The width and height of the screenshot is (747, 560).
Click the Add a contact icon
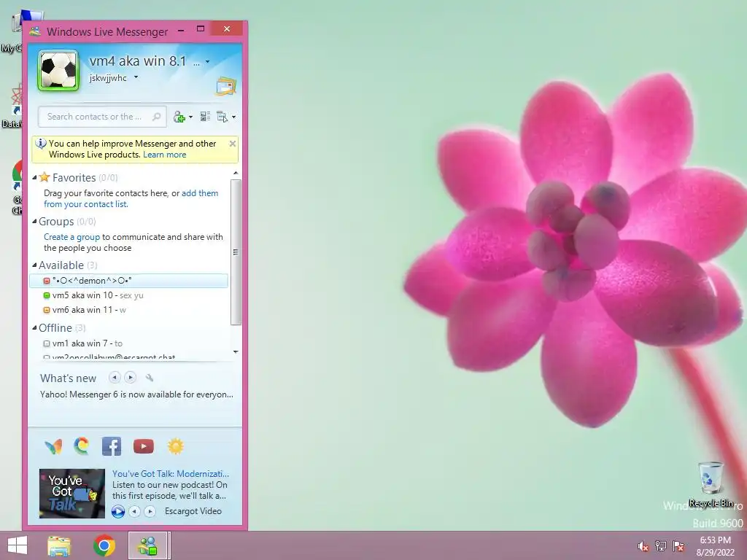point(179,117)
